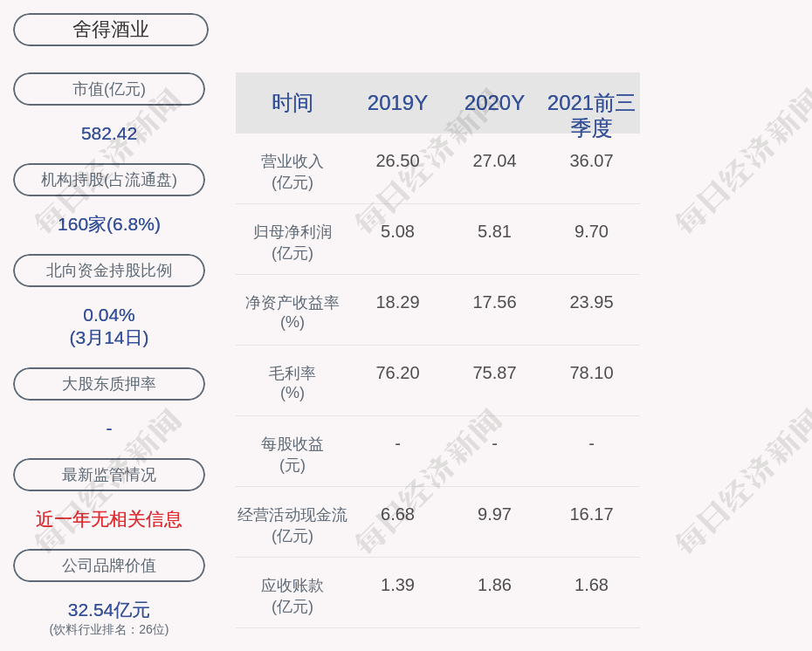Select the 北向资金持股比例 label
Screen dimensions: 812x651
[109, 271]
